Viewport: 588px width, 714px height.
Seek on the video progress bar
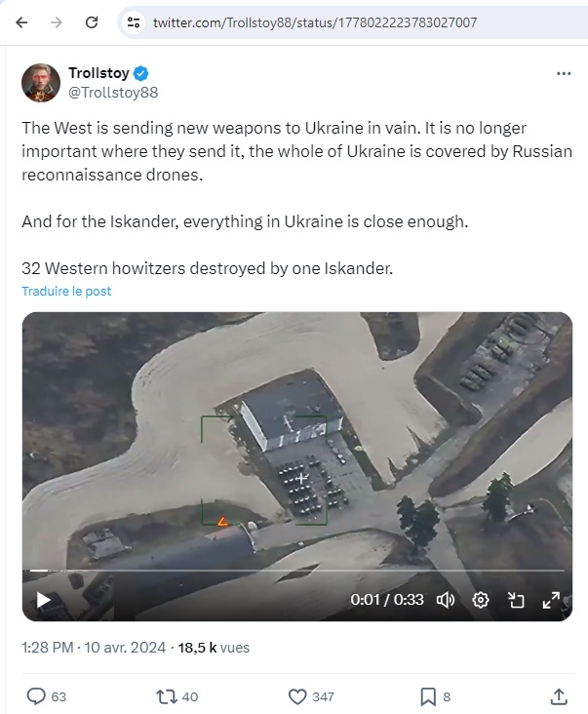click(x=297, y=571)
